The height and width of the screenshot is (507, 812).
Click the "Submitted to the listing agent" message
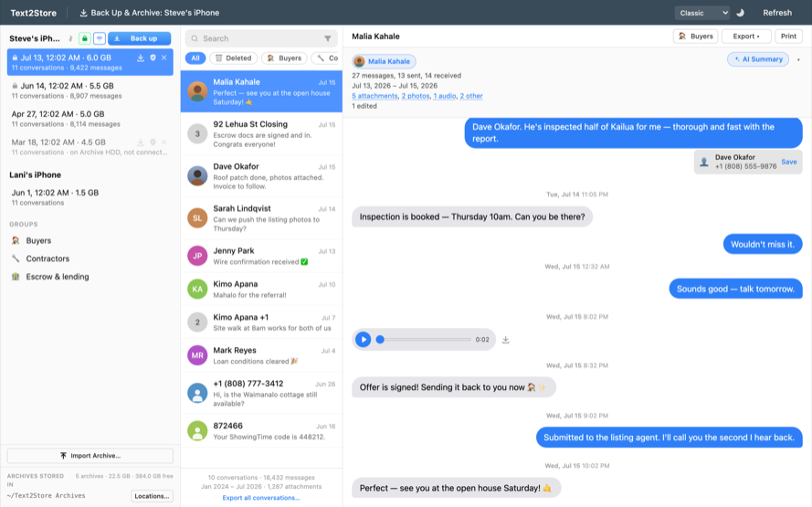[x=670, y=437]
